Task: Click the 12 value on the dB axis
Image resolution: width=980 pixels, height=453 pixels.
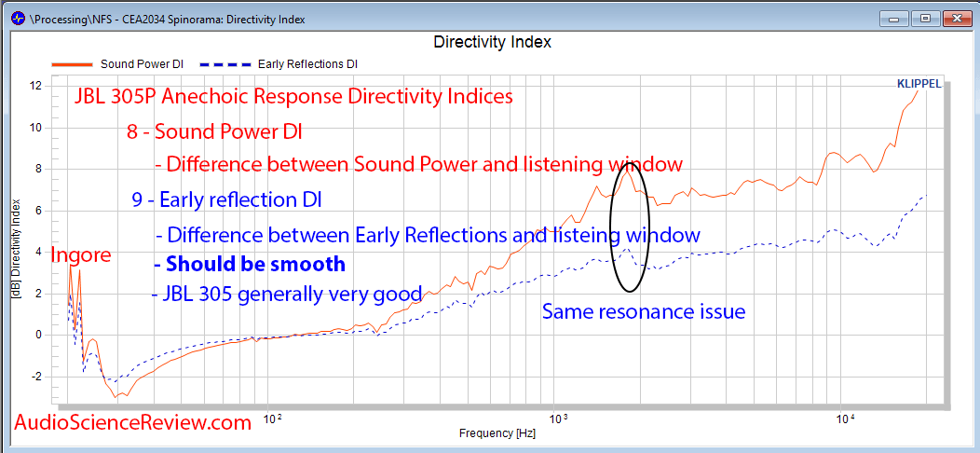Action: pyautogui.click(x=34, y=86)
